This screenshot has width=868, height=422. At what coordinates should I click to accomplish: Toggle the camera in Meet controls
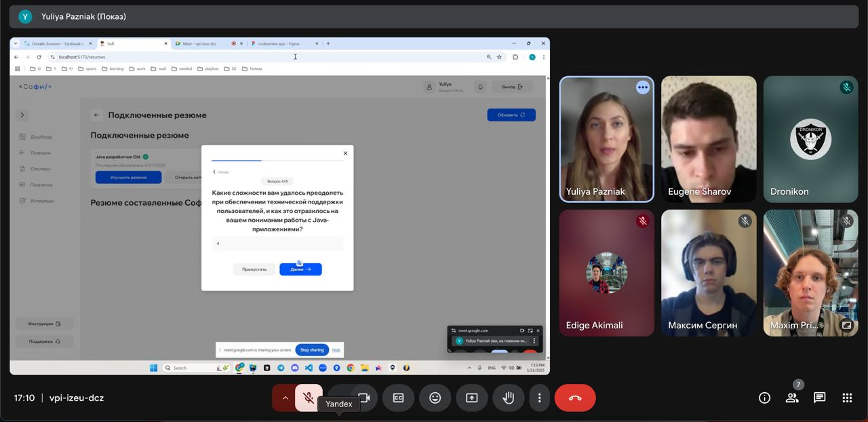click(364, 398)
